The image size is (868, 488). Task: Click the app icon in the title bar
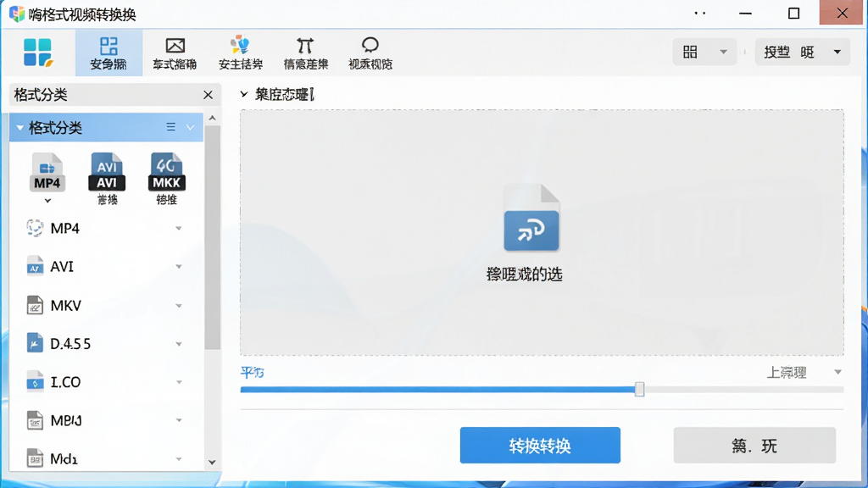coord(17,14)
